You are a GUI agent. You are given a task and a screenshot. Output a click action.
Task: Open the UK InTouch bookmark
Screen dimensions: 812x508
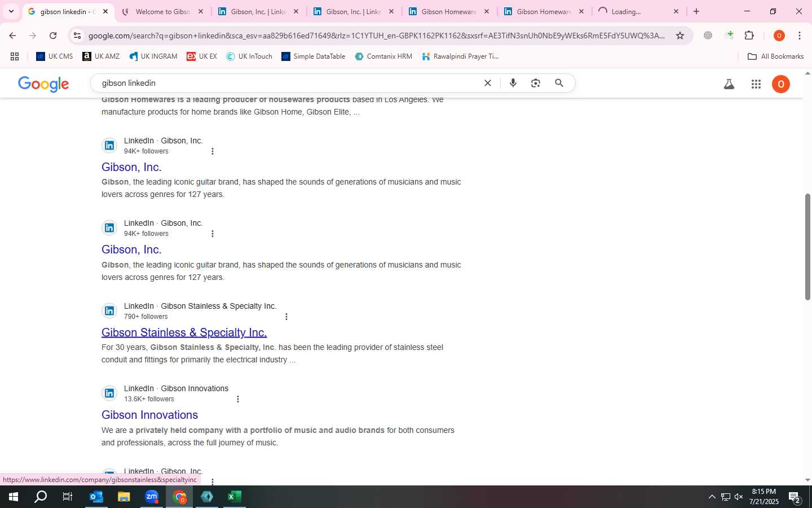[x=249, y=56]
